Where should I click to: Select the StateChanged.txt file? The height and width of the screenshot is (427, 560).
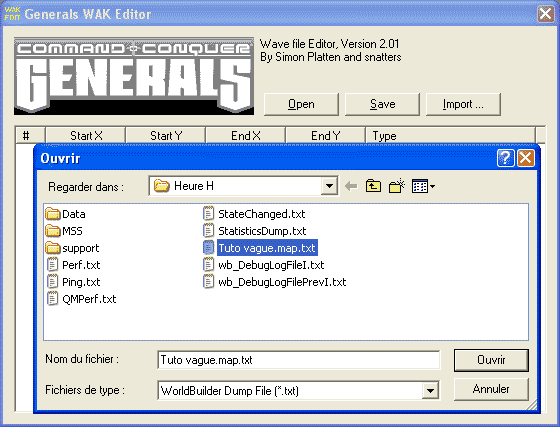pos(254,214)
